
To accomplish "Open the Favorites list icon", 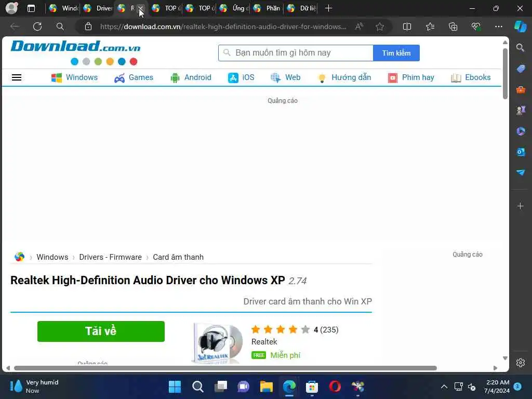I will [x=430, y=26].
